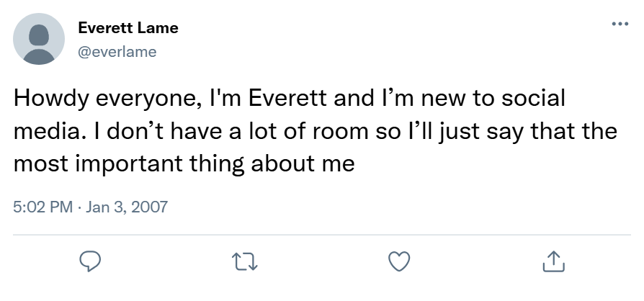
Task: Click the @everlame handle
Action: pyautogui.click(x=117, y=51)
